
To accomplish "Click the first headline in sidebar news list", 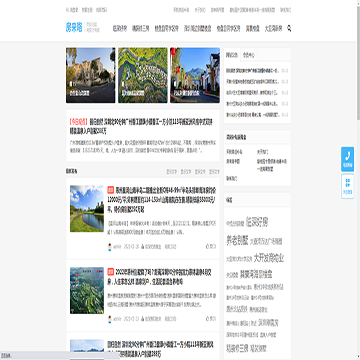I will tap(252, 71).
